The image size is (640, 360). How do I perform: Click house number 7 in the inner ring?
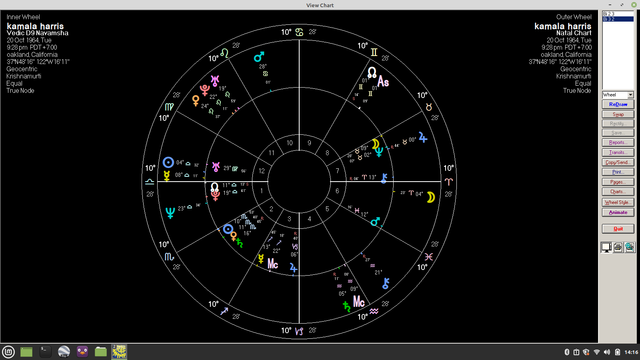point(337,171)
